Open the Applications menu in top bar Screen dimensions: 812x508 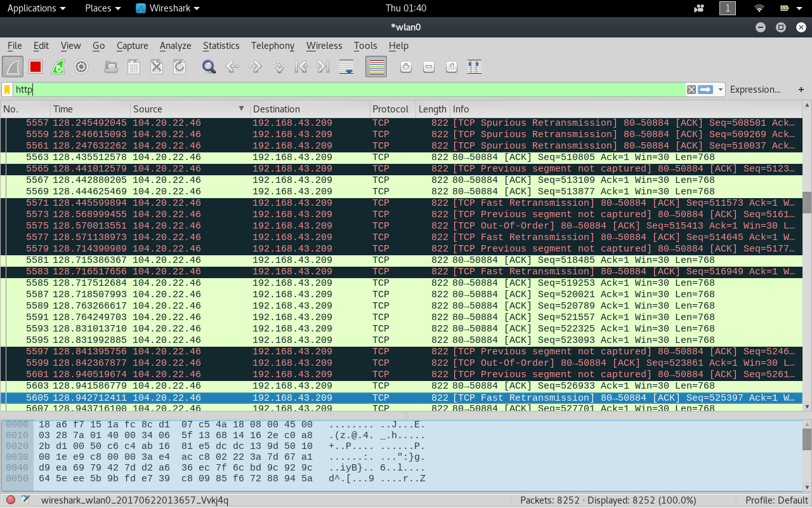[x=36, y=8]
